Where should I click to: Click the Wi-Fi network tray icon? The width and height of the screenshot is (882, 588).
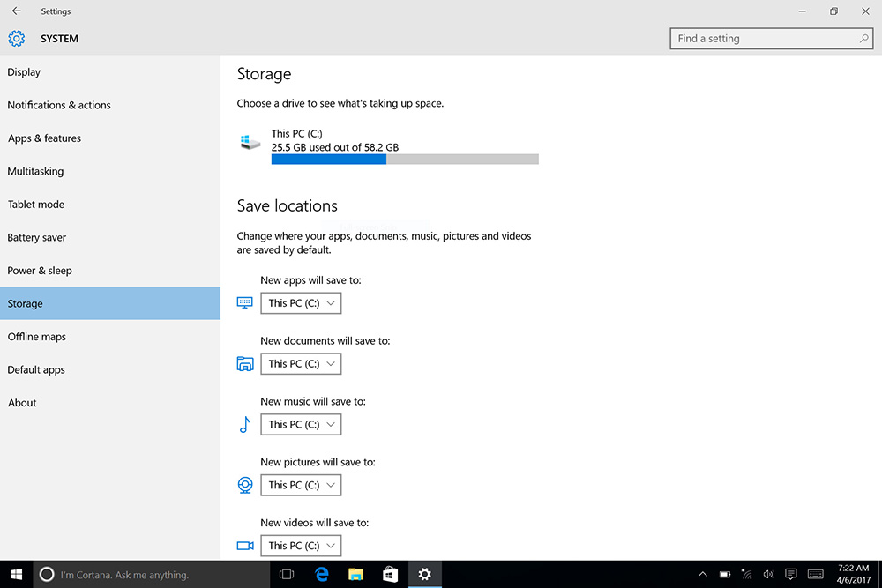tap(746, 574)
